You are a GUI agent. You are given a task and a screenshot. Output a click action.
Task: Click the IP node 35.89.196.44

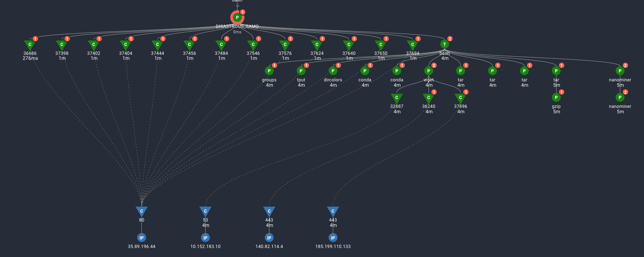142,238
